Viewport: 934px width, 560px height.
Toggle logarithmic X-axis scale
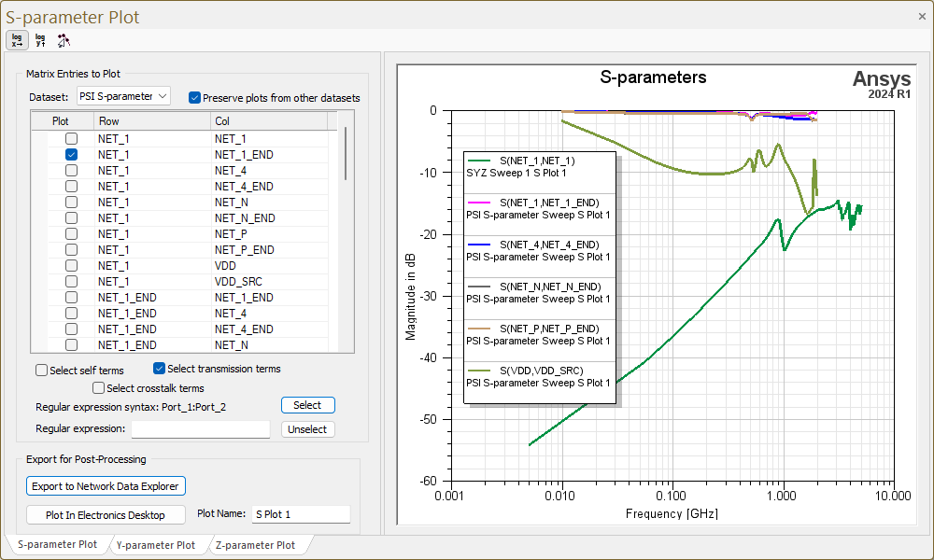coord(17,40)
